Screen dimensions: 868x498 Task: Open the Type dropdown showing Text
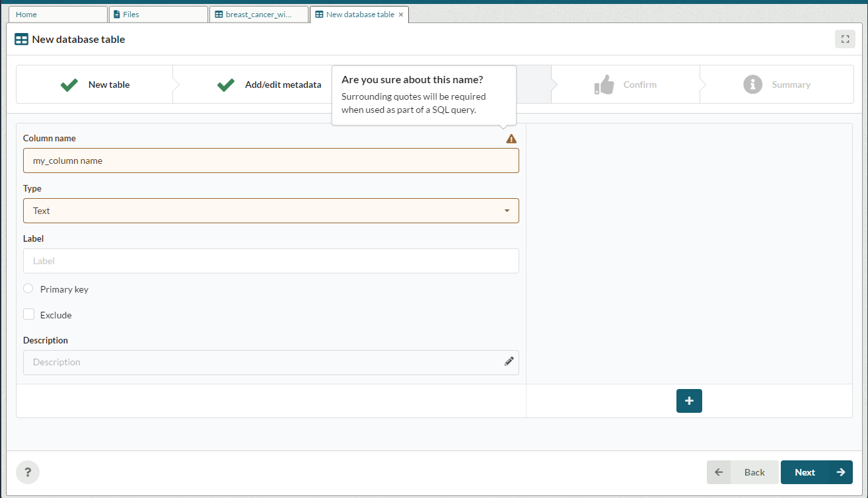click(264, 211)
